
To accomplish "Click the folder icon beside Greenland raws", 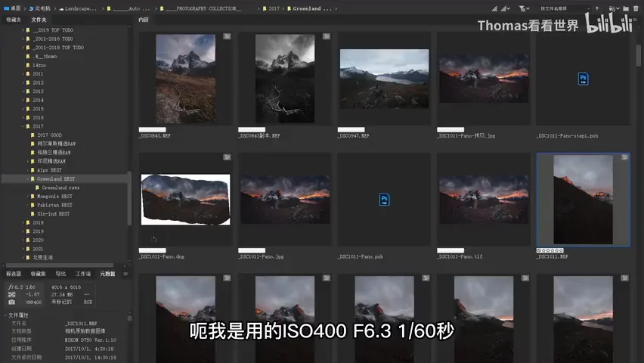I will coord(37,188).
